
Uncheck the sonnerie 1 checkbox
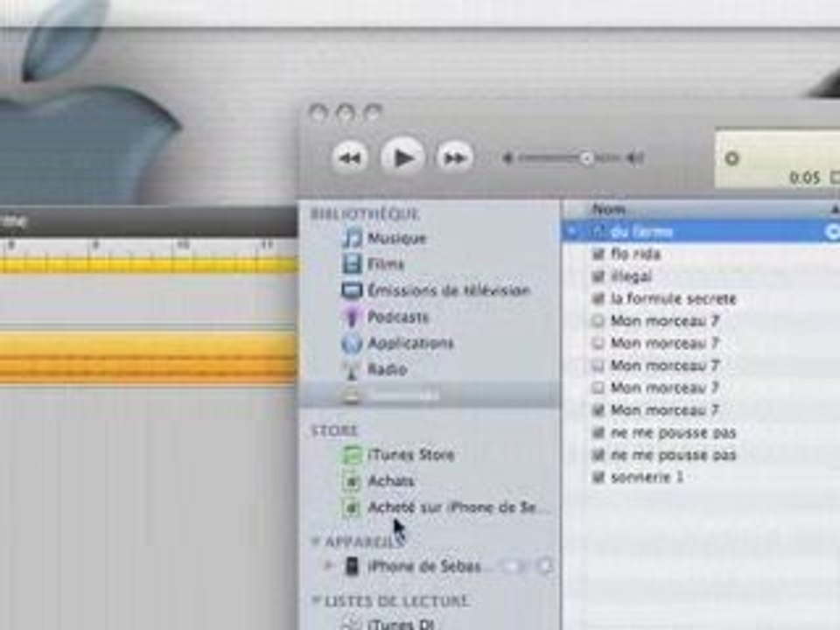598,477
